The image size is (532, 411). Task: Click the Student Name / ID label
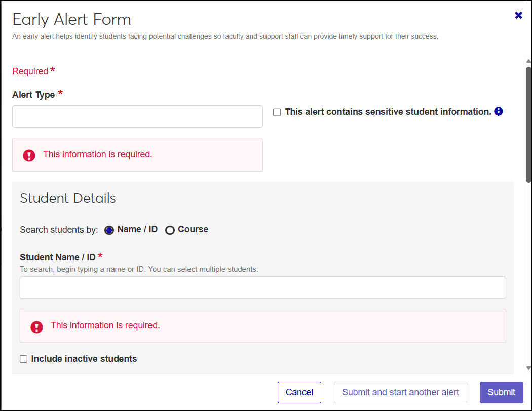(58, 257)
